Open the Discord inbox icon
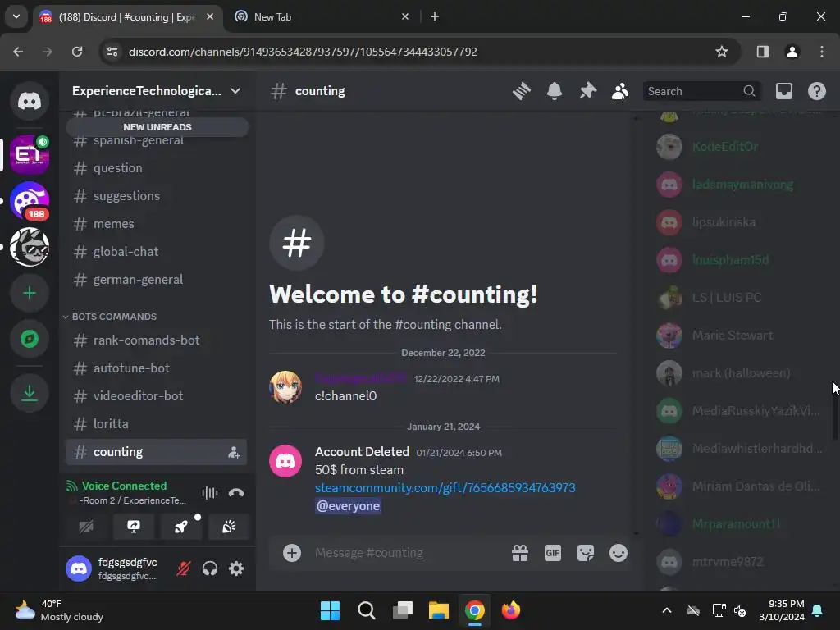This screenshot has height=630, width=840. pos(783,91)
